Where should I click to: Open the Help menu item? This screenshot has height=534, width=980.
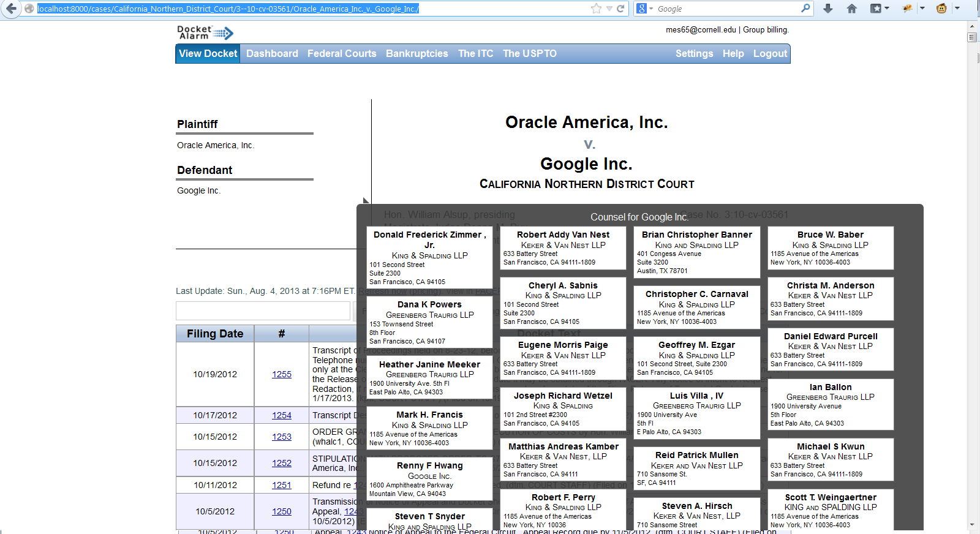click(733, 54)
